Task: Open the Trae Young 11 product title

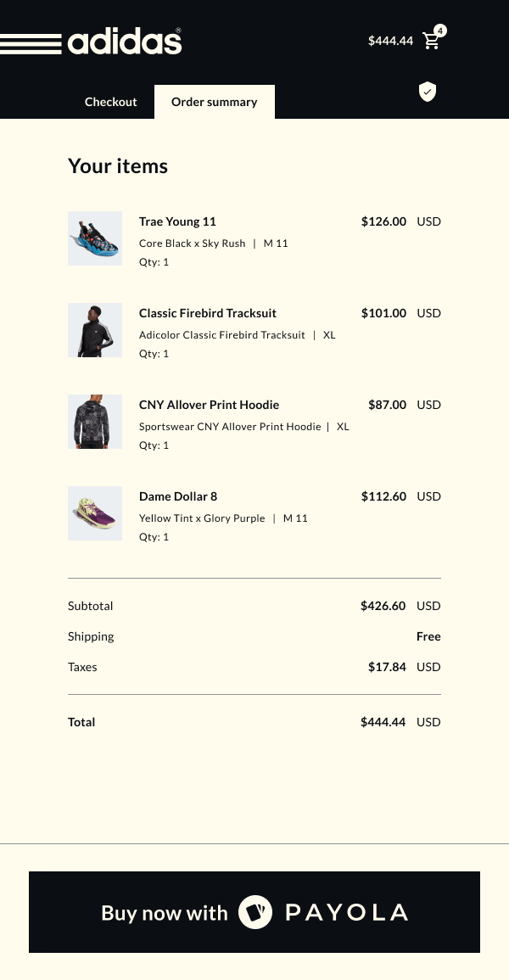Action: (177, 221)
